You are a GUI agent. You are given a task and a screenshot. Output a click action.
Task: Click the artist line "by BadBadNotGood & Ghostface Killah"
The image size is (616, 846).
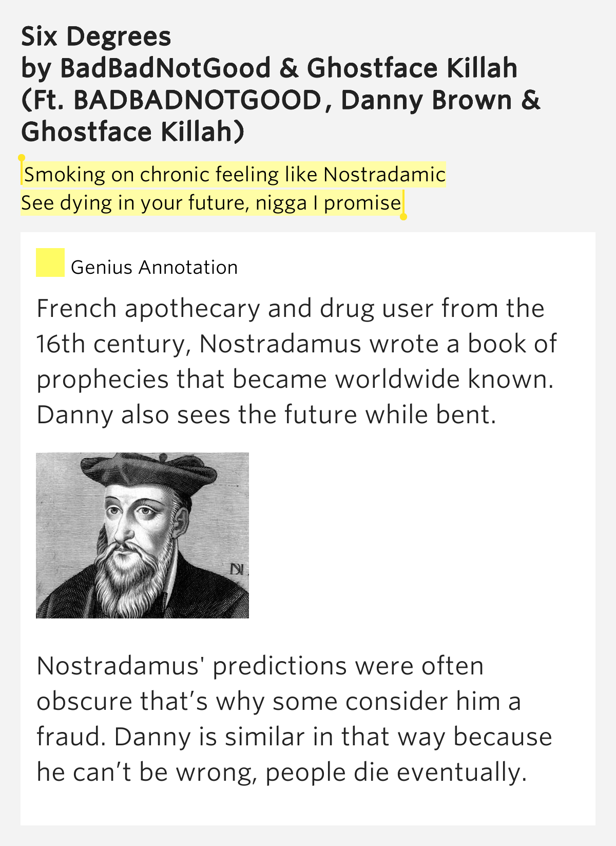point(269,68)
